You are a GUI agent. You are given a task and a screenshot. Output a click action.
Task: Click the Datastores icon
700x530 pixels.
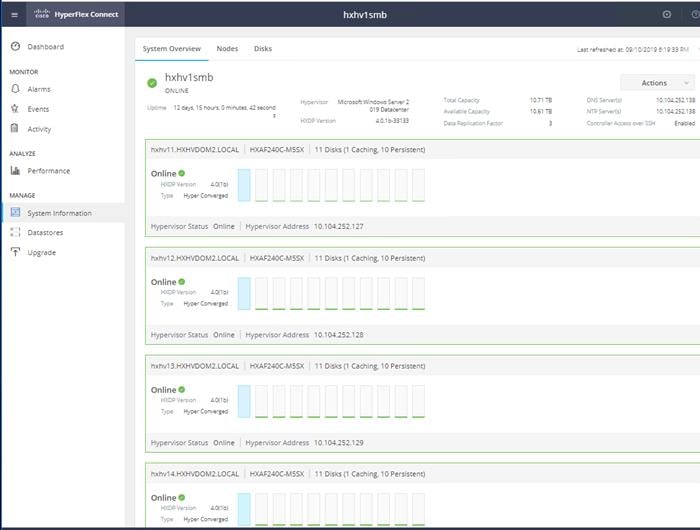[16, 232]
